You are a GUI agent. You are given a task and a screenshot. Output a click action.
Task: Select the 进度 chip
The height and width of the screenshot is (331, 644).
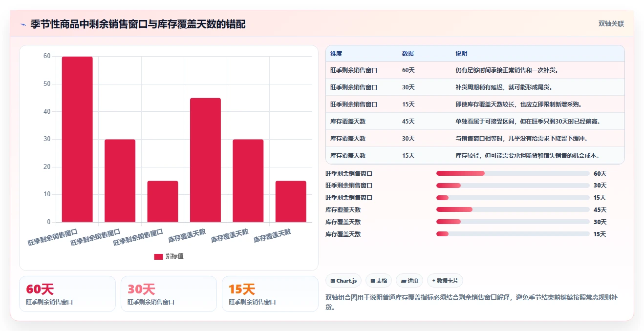(409, 281)
